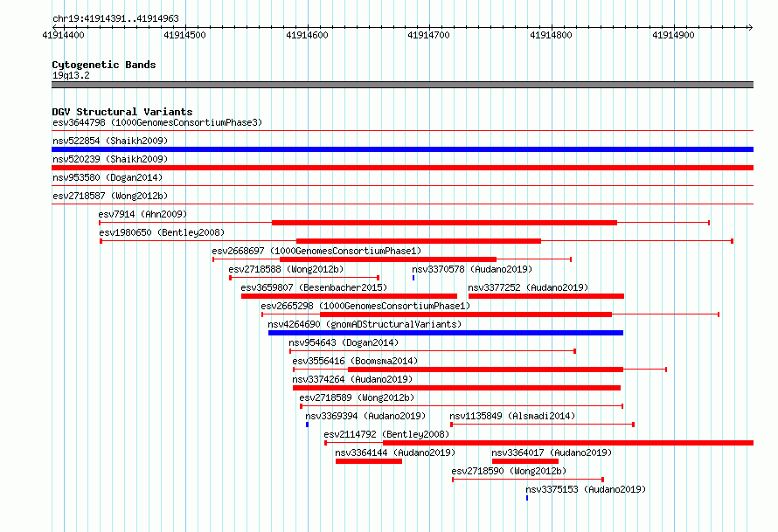Image resolution: width=778 pixels, height=532 pixels.
Task: Click the gray 19q13.2 cytogenetic band bar
Action: 402,85
